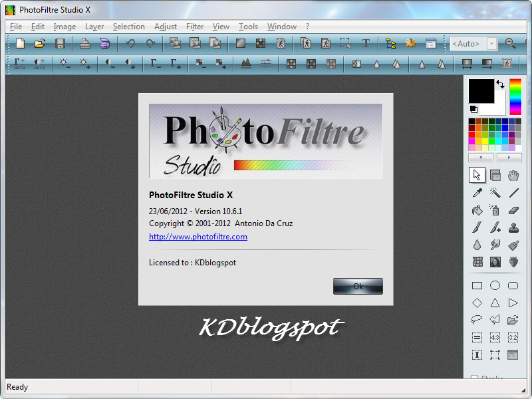Open the Layer menu

click(x=94, y=27)
